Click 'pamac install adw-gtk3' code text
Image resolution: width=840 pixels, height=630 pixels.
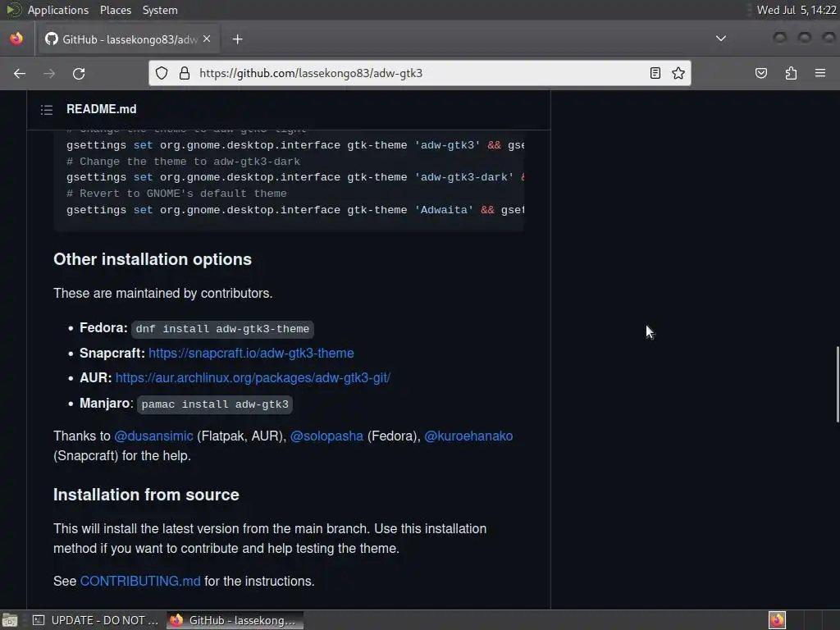pos(215,404)
